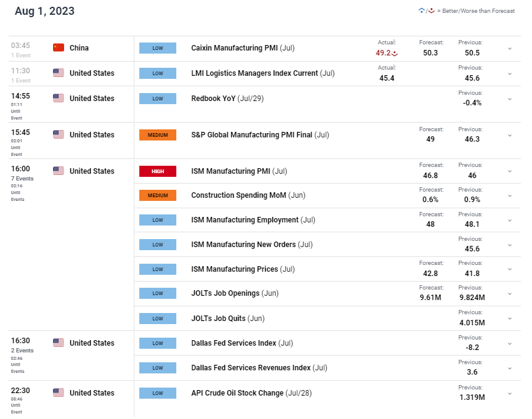
Task: Click the LOW badge for ISM Manufacturing New Orders
Action: (158, 245)
